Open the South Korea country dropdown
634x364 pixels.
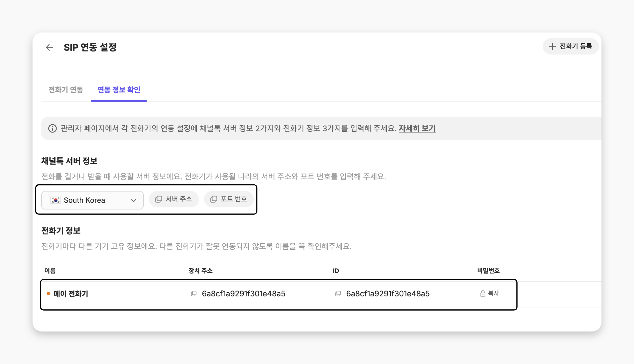(92, 200)
